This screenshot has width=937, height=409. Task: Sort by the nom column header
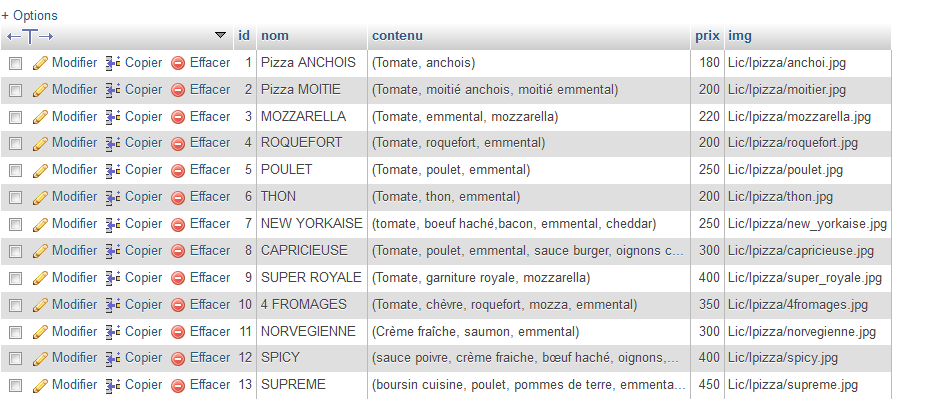[275, 35]
